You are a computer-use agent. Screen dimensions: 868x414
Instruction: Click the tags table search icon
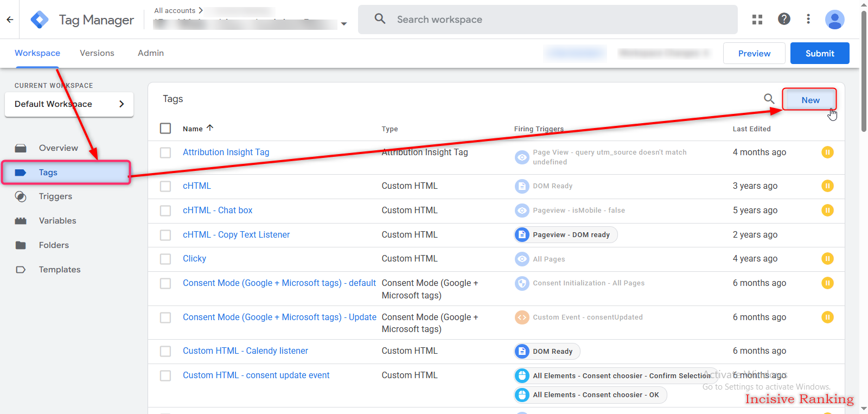point(769,99)
